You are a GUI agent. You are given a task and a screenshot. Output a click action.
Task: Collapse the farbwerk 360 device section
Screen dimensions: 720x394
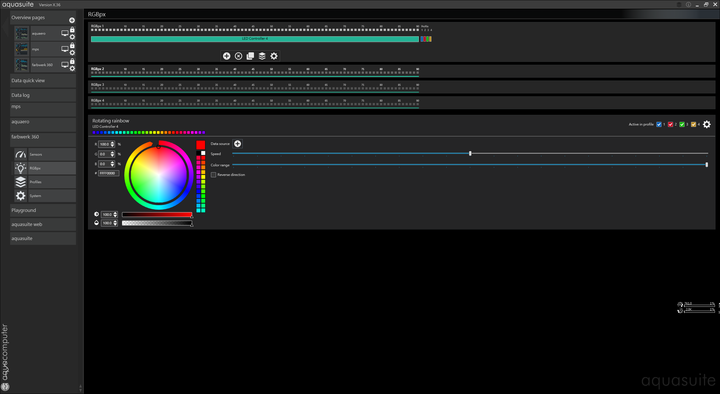43,139
